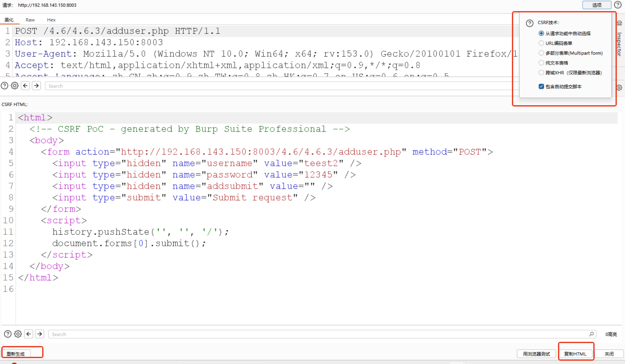Click the gear icon below the Inspector tab
Image resolution: width=625 pixels, height=364 pixels.
pyautogui.click(x=619, y=88)
